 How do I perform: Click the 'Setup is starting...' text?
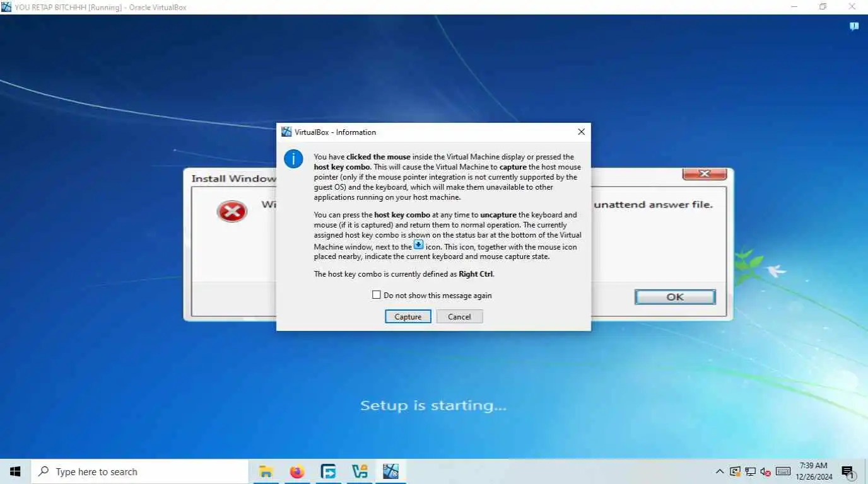click(x=433, y=405)
